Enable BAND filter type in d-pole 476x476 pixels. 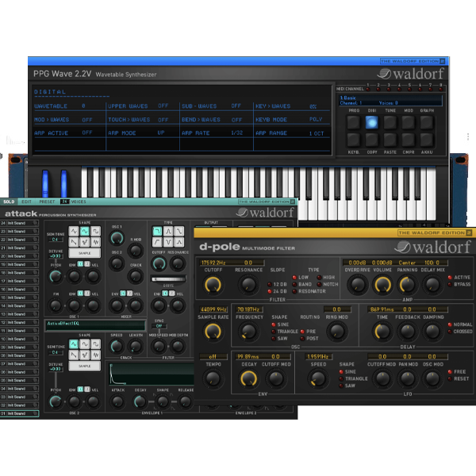294,285
